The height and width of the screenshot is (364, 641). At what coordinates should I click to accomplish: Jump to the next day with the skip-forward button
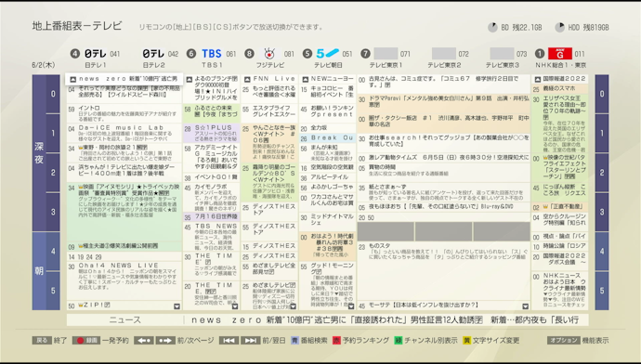[250, 340]
